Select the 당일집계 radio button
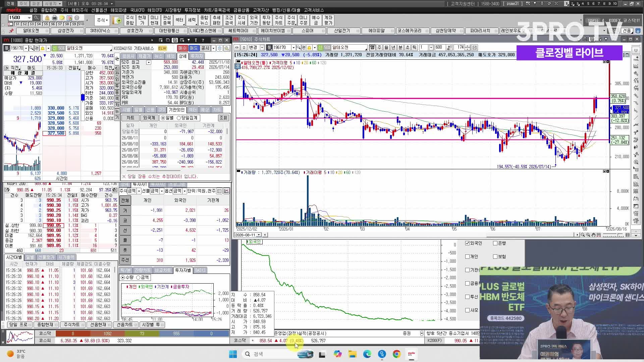 [179, 118]
